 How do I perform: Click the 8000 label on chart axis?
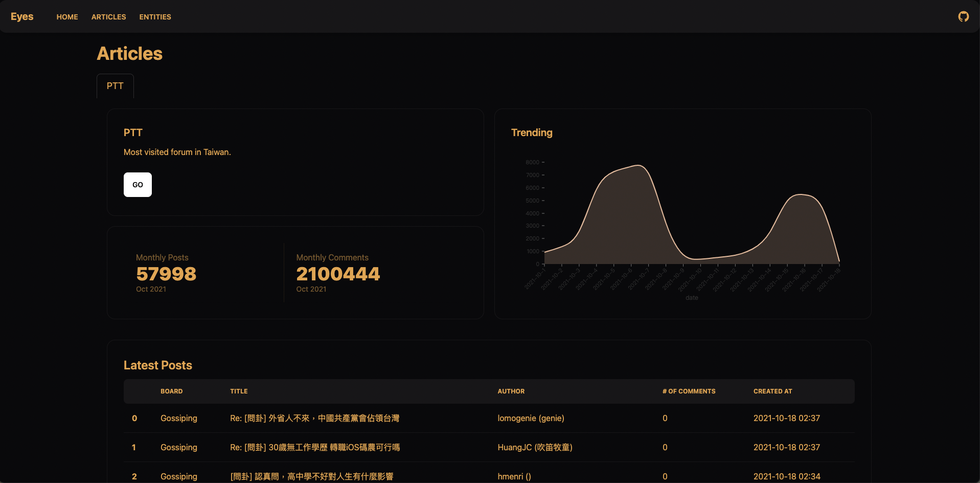point(532,162)
